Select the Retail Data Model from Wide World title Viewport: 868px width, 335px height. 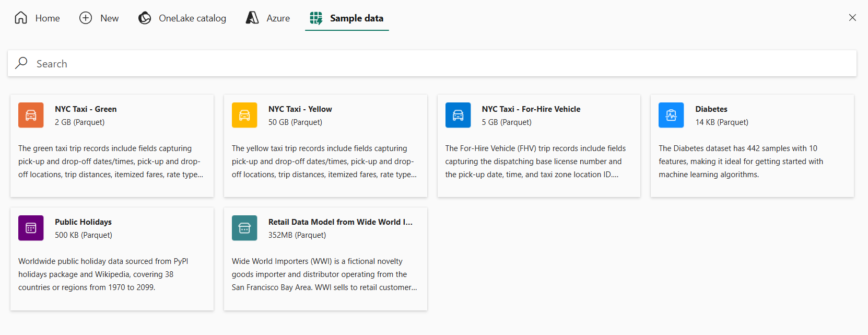[341, 222]
